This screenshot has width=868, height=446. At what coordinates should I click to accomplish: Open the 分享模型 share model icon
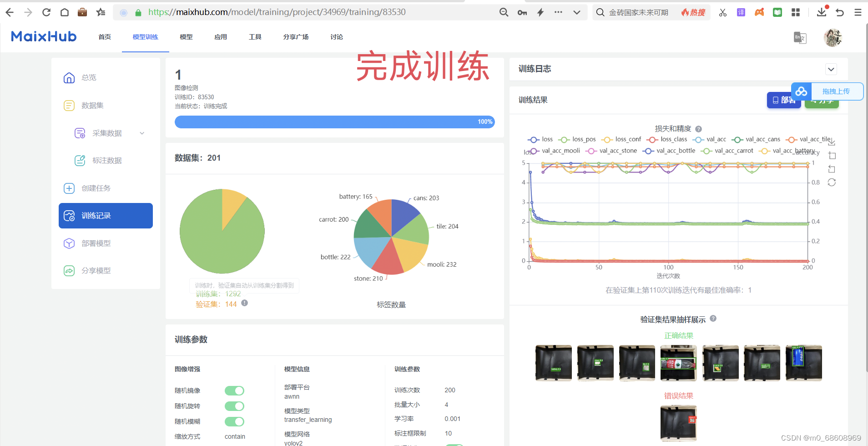click(69, 270)
